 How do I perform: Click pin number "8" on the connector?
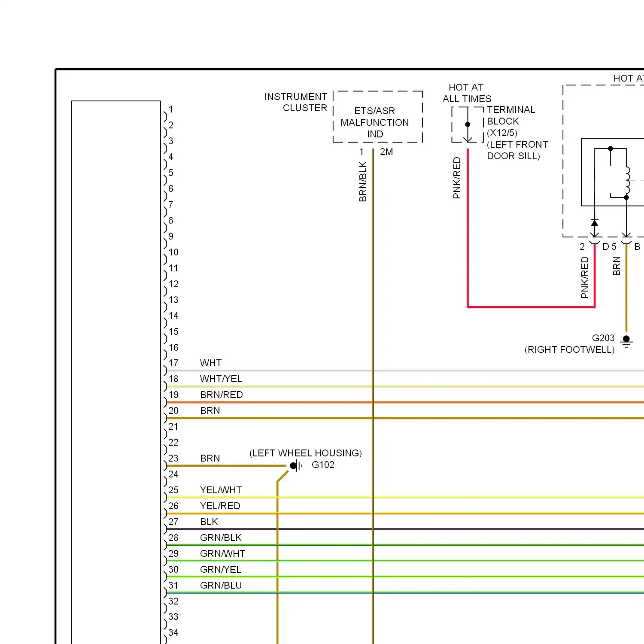coord(171,220)
